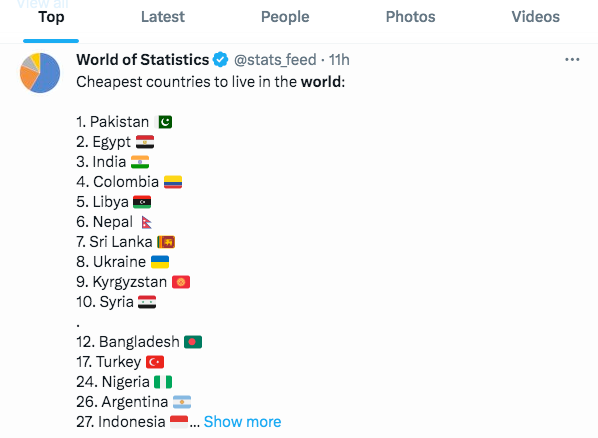The image size is (598, 438).
Task: Open the Videos tab
Action: pos(535,17)
